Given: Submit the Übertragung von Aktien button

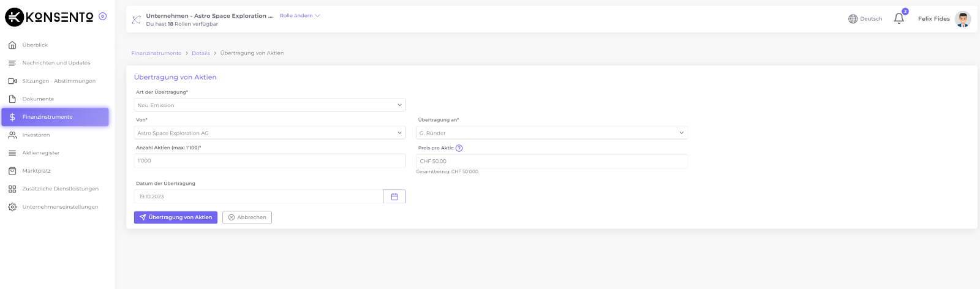Looking at the screenshot, I should 176,217.
